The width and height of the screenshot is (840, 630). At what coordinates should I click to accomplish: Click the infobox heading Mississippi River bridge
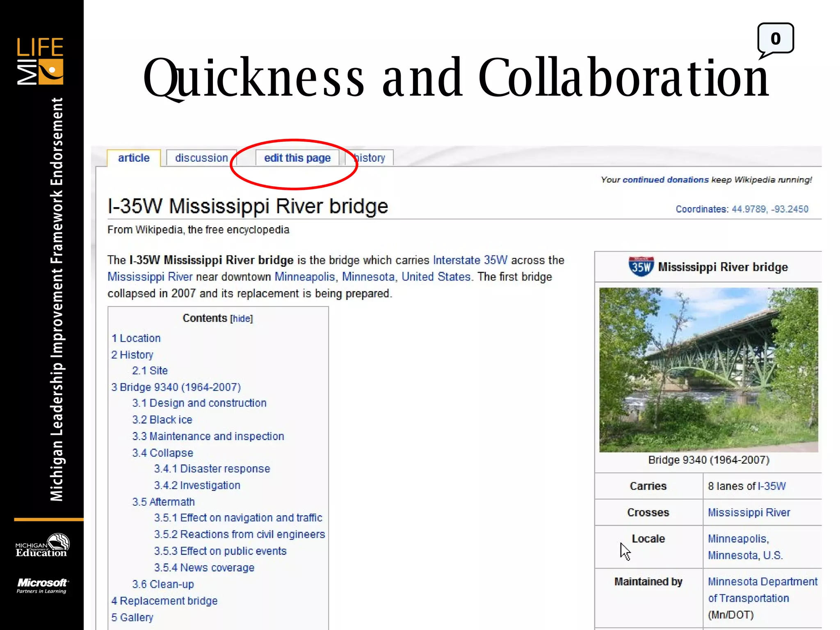[723, 267]
